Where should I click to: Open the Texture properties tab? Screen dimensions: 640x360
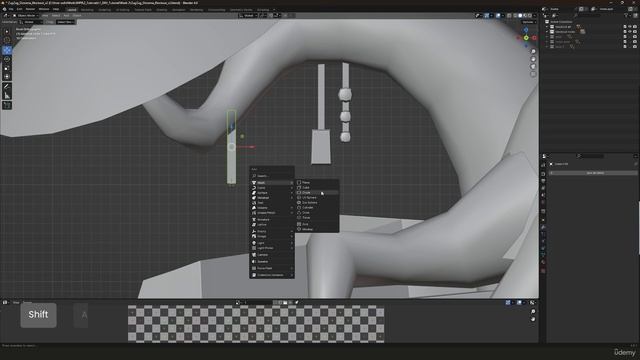[x=543, y=271]
